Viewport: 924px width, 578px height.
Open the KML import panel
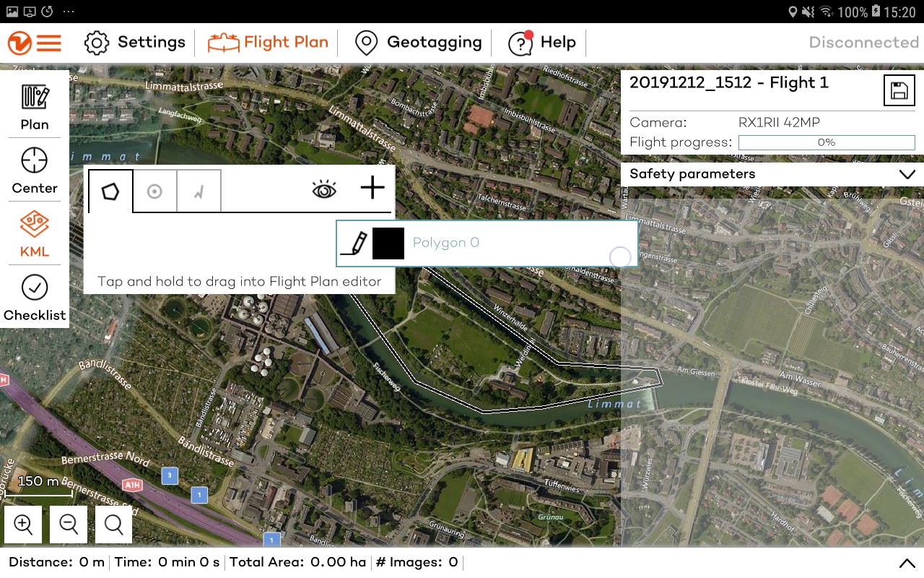(x=34, y=233)
